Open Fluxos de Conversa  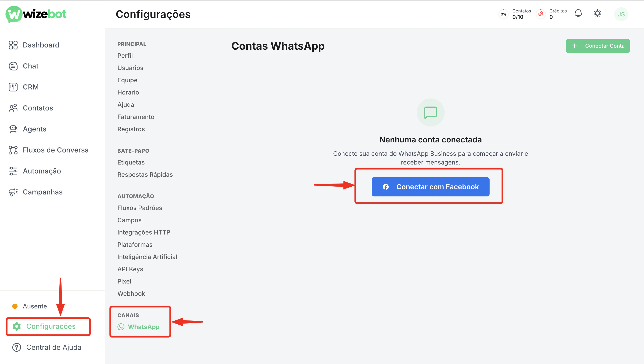(56, 150)
